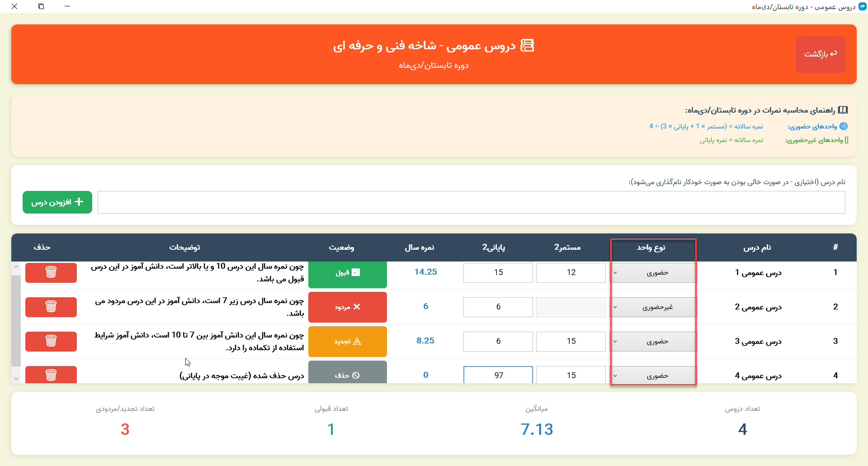Click the app icon in title bar

pyautogui.click(x=862, y=6)
